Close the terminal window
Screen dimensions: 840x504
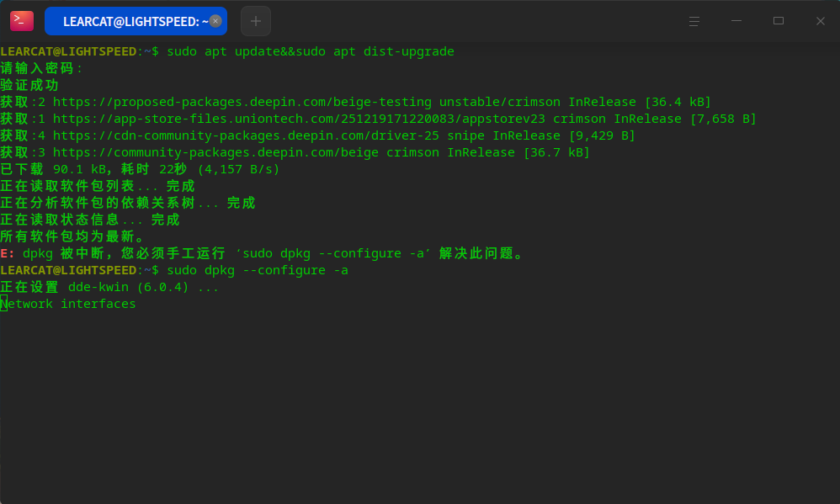(x=820, y=21)
